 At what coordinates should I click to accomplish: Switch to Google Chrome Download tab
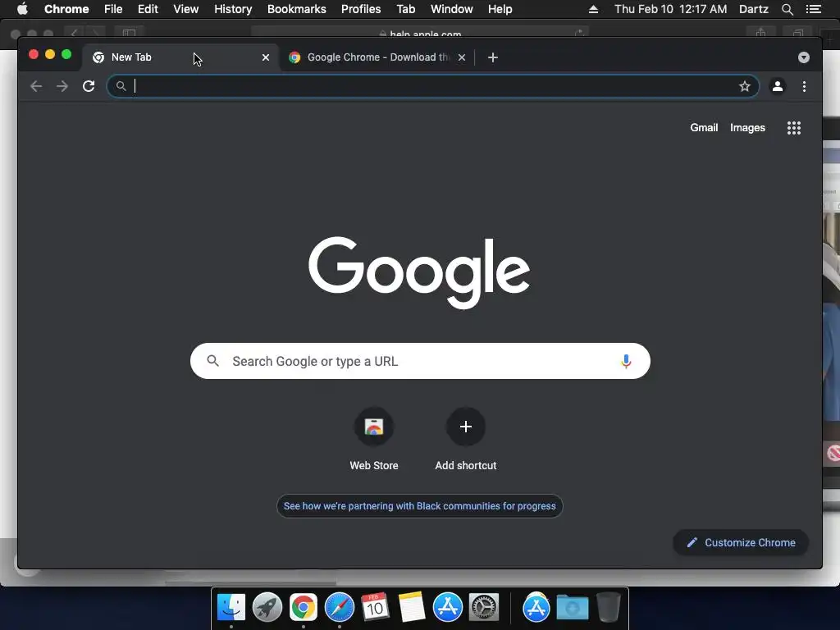point(377,57)
